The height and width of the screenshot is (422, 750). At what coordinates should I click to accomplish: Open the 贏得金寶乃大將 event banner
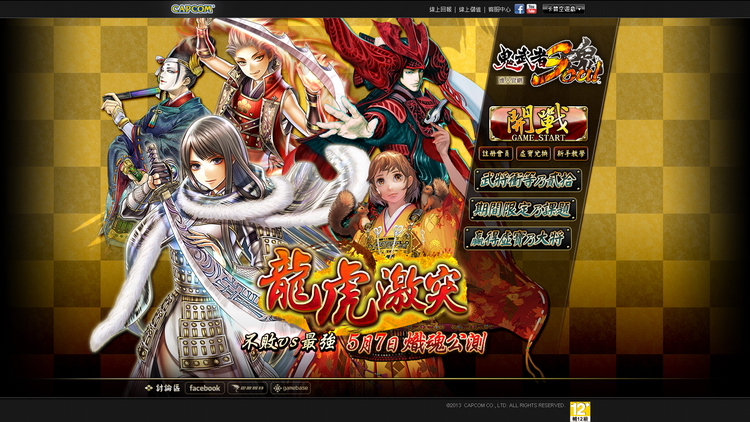tap(518, 238)
